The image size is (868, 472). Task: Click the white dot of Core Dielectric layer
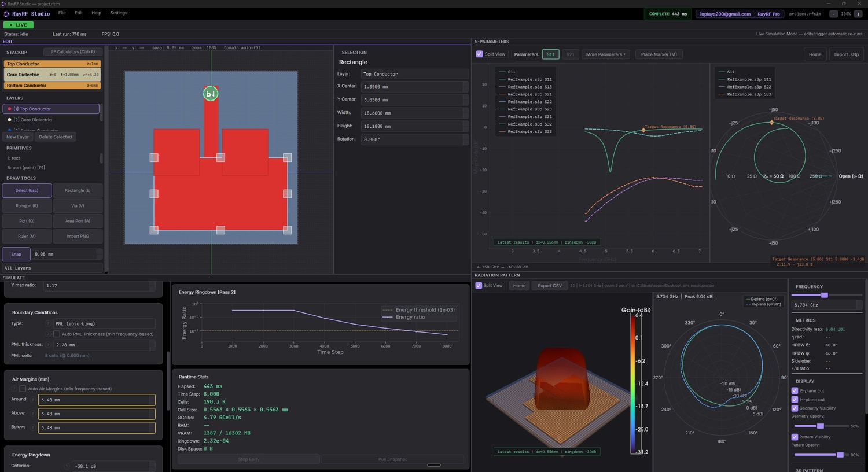point(9,120)
